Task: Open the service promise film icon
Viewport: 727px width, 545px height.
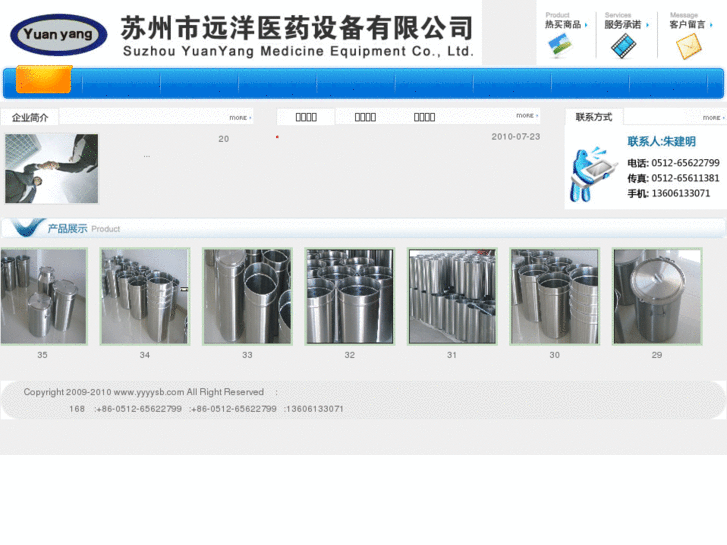Action: tap(623, 46)
